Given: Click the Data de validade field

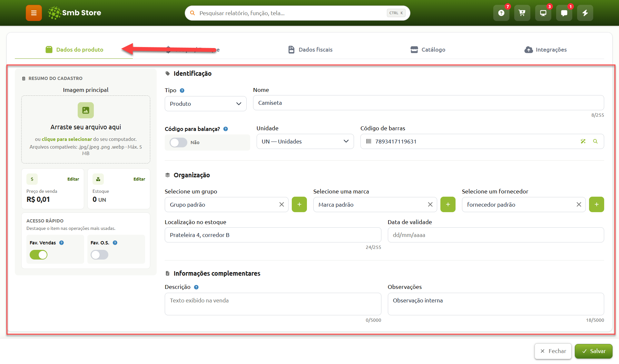Looking at the screenshot, I should pyautogui.click(x=496, y=235).
